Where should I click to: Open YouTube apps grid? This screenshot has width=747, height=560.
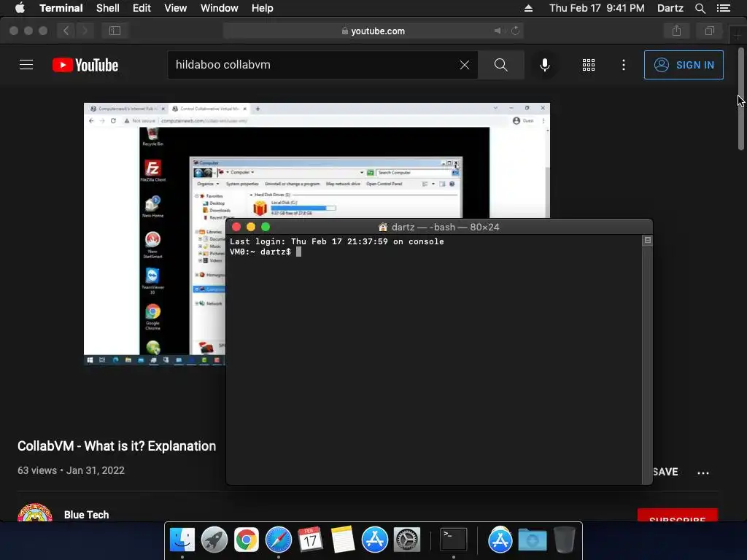(589, 65)
